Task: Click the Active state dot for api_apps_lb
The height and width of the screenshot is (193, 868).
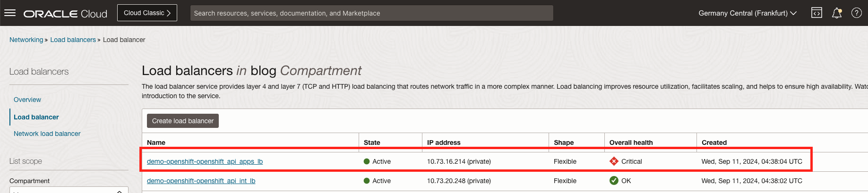Action: pos(367,161)
